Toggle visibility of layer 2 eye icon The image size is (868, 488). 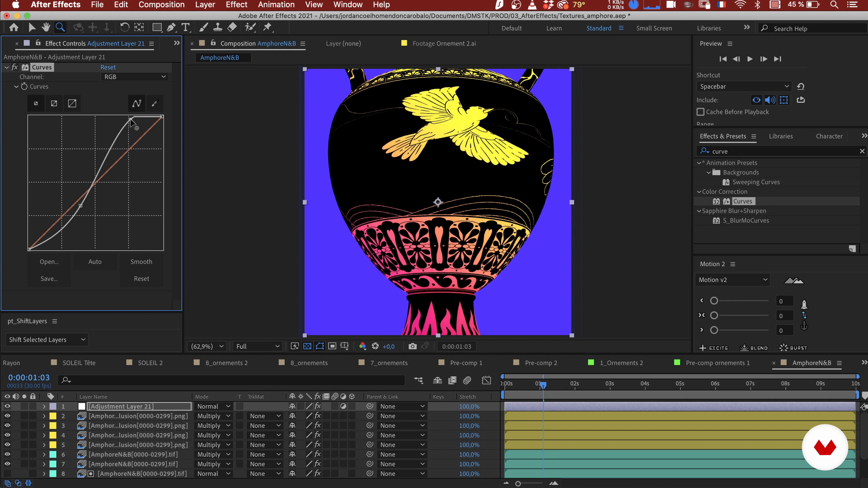pyautogui.click(x=7, y=416)
